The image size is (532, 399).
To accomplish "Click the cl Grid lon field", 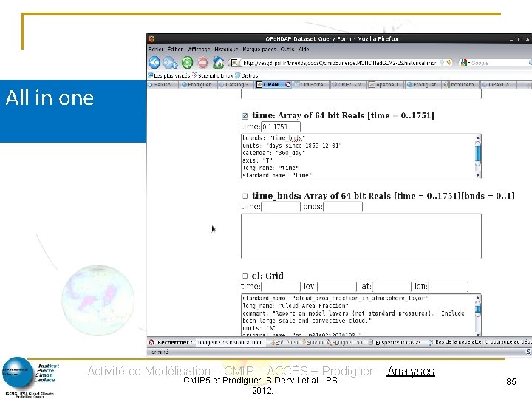I will coord(449,287).
